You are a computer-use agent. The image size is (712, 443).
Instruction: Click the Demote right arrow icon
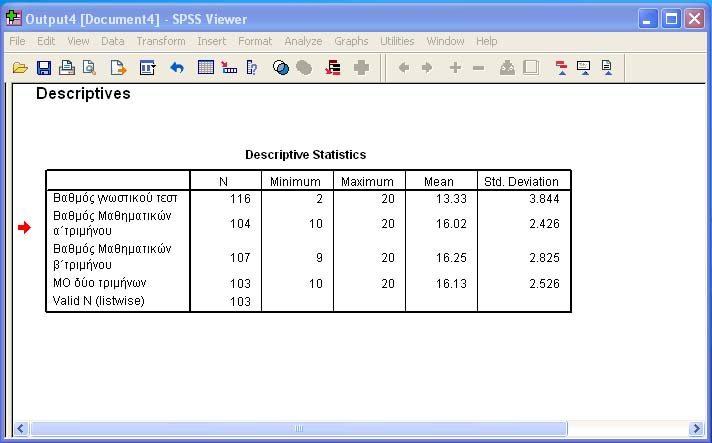tap(427, 68)
